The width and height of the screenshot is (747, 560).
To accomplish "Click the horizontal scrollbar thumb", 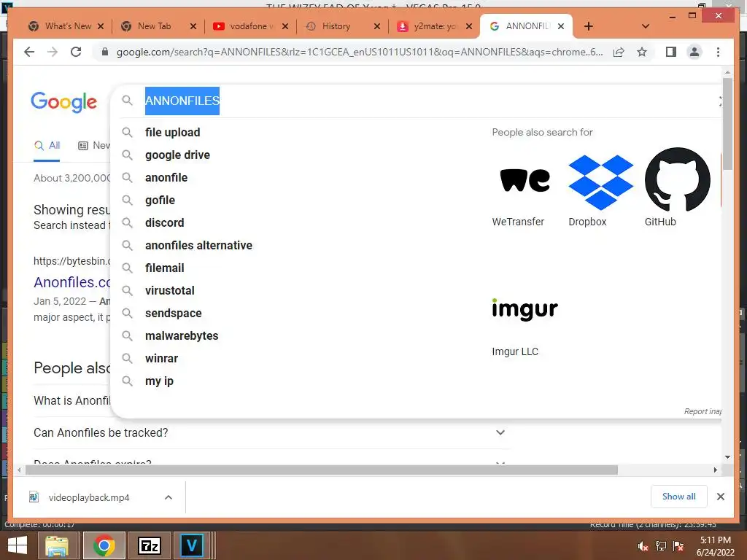I will 322,470.
